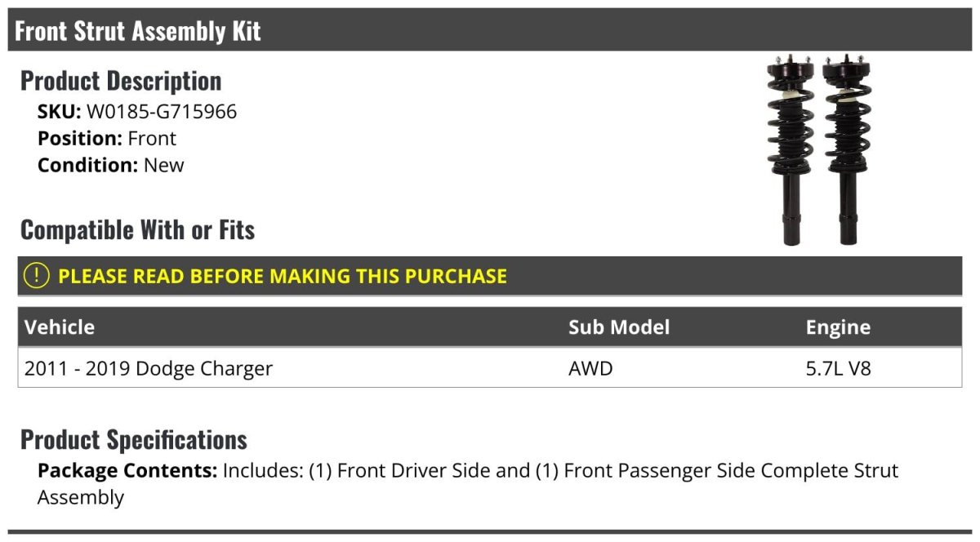This screenshot has width=980, height=542.
Task: Select the SKU number W0185-G715966
Action: tap(162, 111)
